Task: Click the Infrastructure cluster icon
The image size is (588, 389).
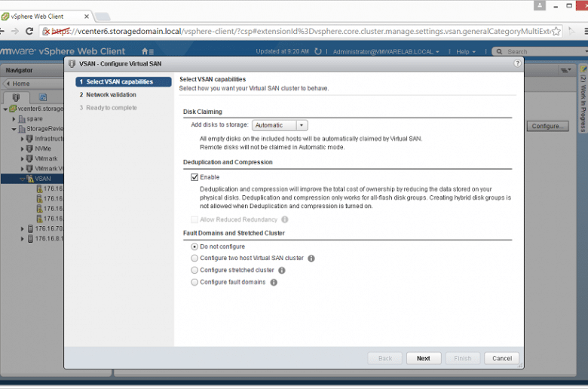Action: click(29, 139)
